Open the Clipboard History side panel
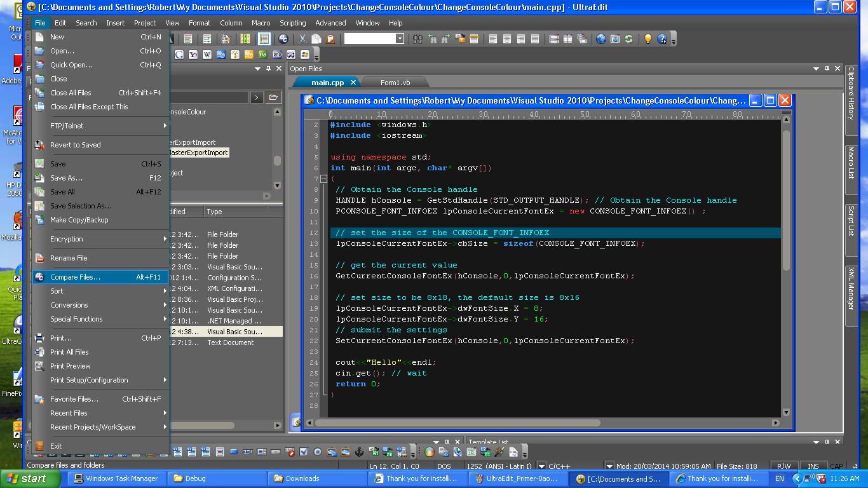Image resolution: width=868 pixels, height=488 pixels. pyautogui.click(x=851, y=94)
